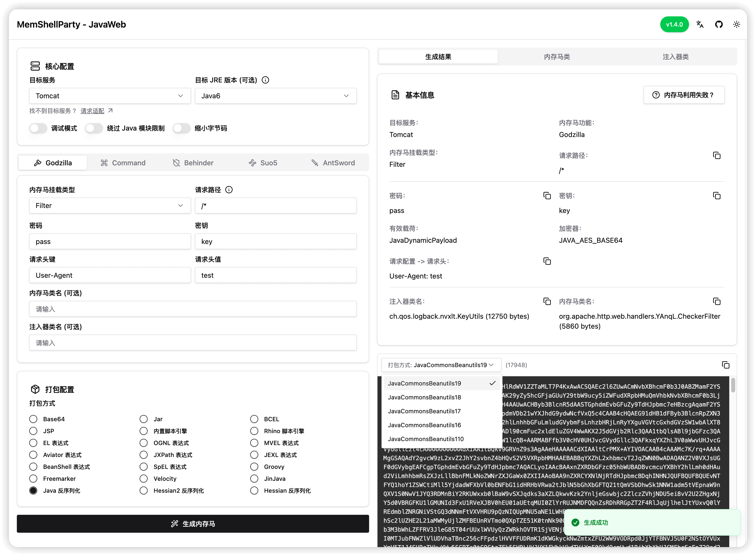
Task: Show the 注入器类 tab
Action: [676, 57]
